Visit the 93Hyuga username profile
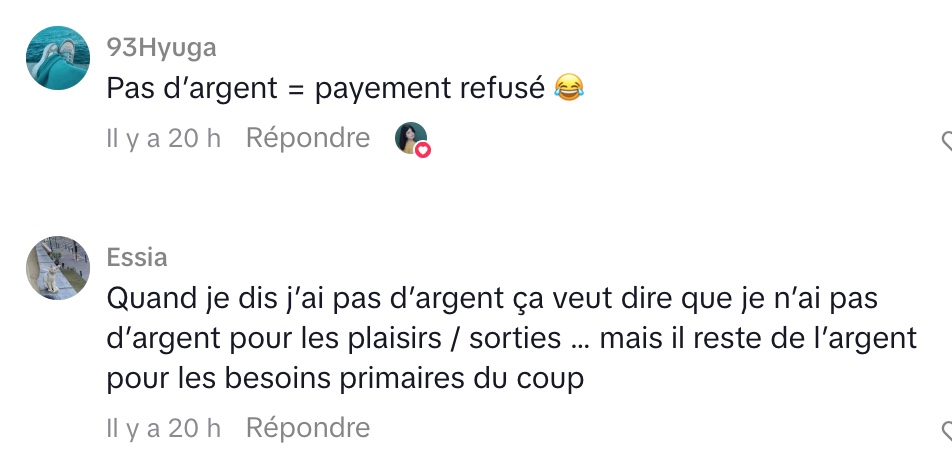952x466 pixels. pos(162,47)
